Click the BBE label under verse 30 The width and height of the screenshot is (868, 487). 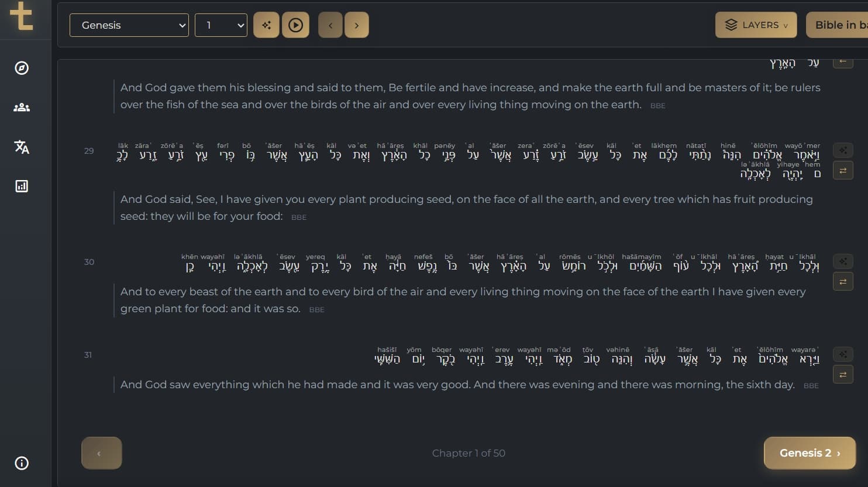coord(316,309)
